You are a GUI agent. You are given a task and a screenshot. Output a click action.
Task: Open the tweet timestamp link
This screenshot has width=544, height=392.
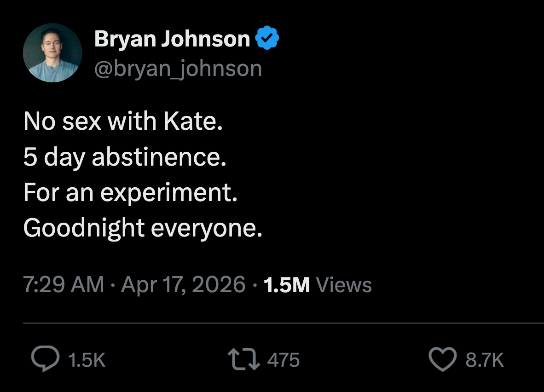[64, 285]
